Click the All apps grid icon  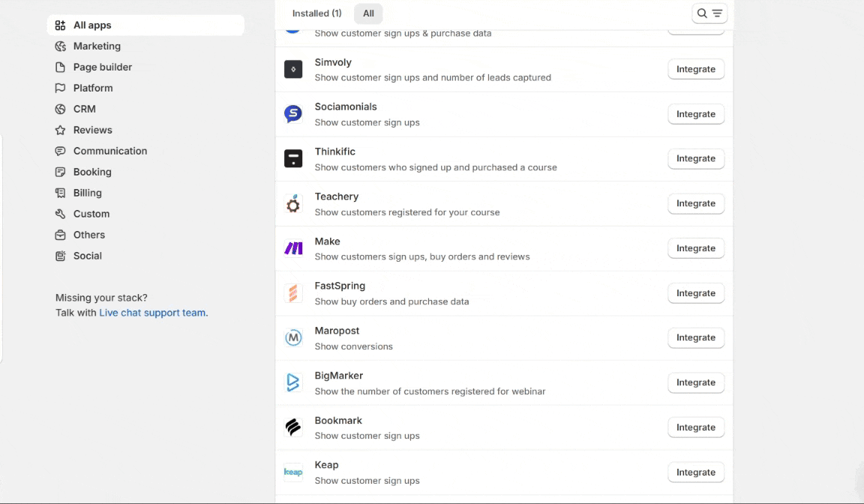[x=60, y=25]
